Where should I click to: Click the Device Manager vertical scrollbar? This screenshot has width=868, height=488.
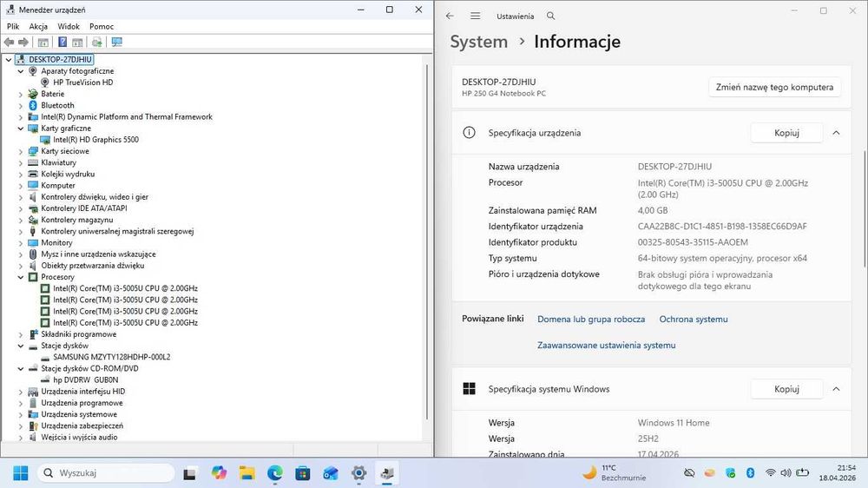pos(427,242)
